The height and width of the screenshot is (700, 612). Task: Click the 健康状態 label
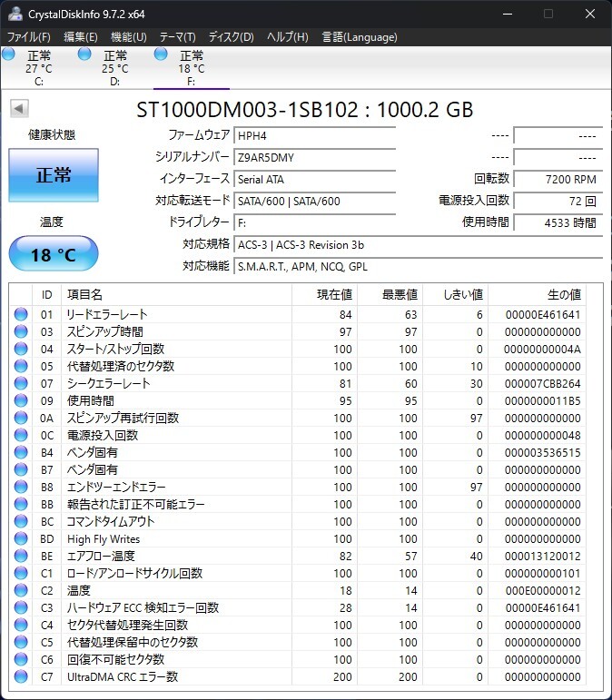(52, 134)
